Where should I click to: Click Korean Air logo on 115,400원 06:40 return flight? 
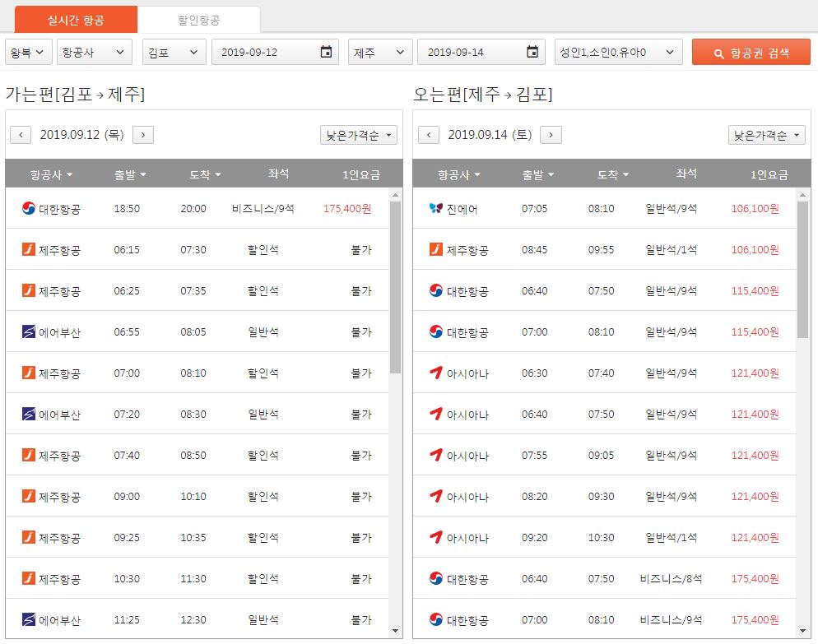(436, 290)
